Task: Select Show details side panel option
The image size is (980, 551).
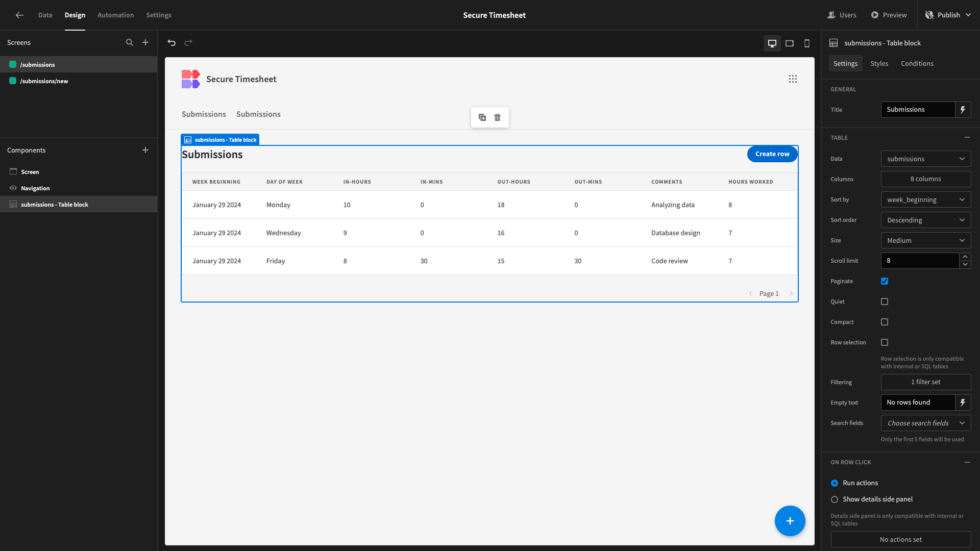Action: (835, 499)
